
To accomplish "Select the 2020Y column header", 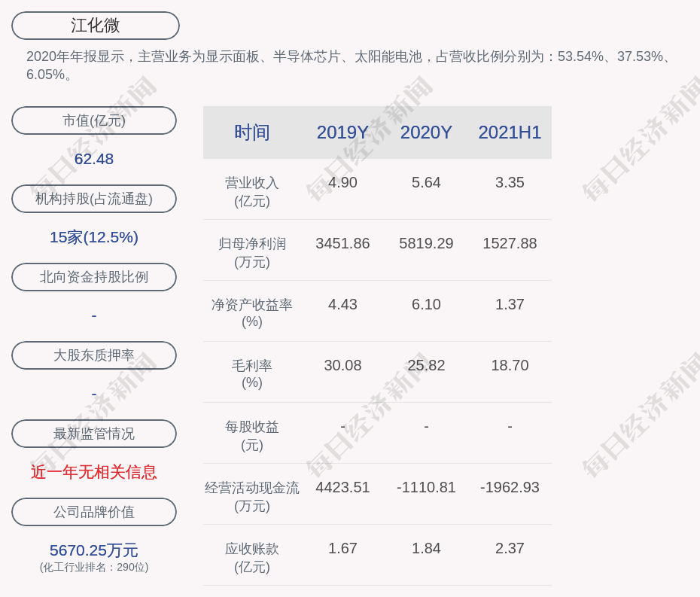I will pos(426,132).
